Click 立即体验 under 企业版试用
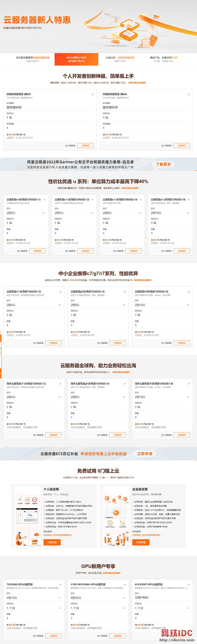This screenshot has height=644, width=197. [141, 542]
